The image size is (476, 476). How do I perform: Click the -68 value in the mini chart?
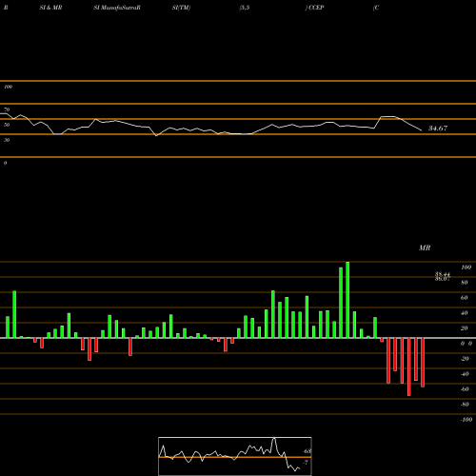pyautogui.click(x=307, y=451)
